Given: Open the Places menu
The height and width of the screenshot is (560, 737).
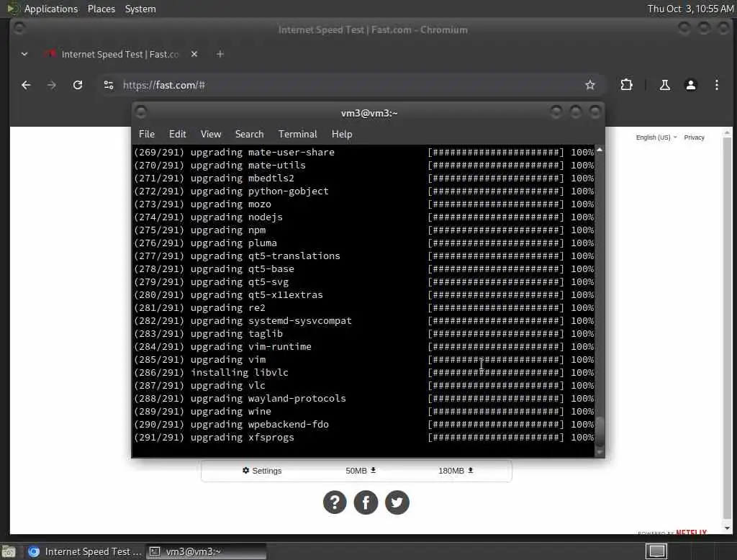Looking at the screenshot, I should coord(101,9).
